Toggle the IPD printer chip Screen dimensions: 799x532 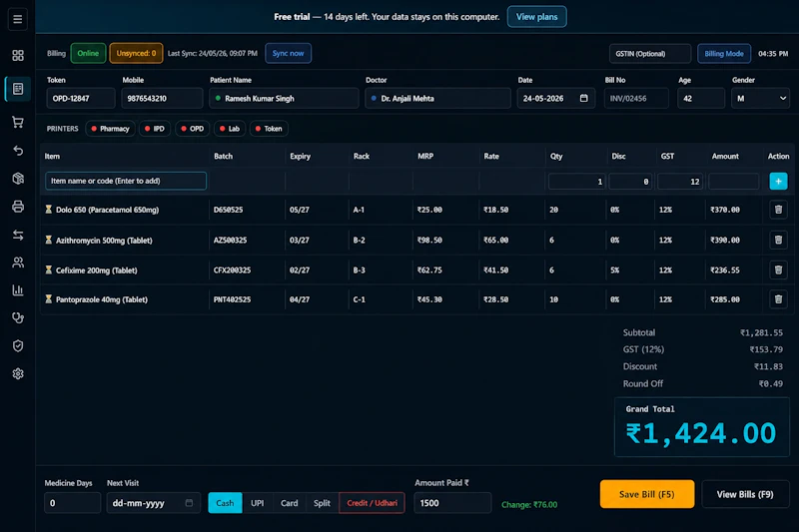click(x=155, y=129)
